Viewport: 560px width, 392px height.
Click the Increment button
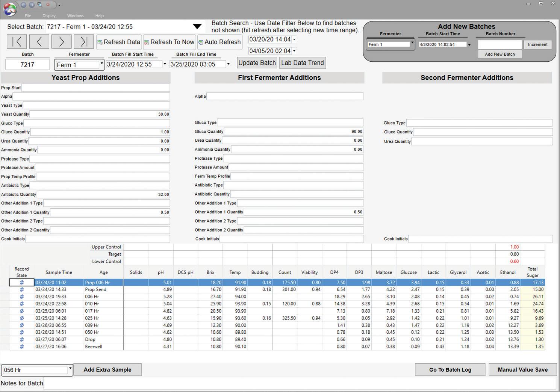tap(537, 44)
